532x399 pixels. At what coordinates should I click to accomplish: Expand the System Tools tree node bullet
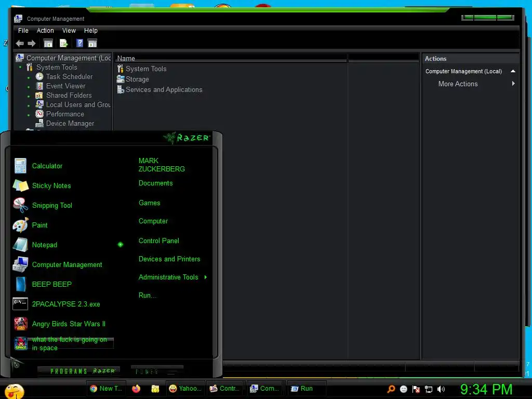point(20,68)
